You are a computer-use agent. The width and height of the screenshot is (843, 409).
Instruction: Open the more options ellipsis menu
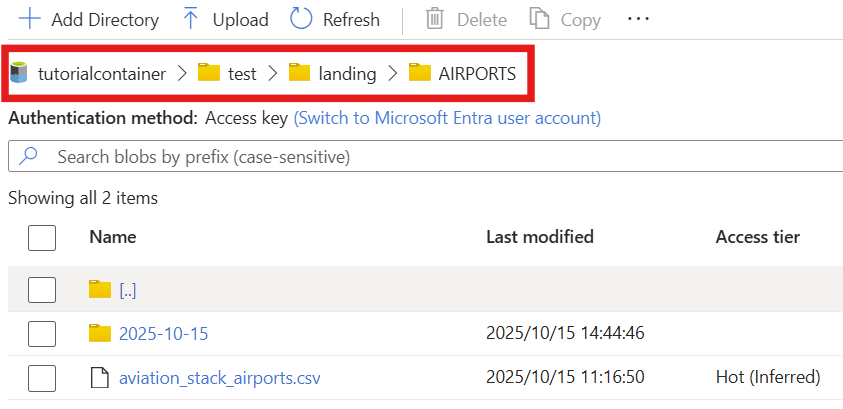(639, 19)
